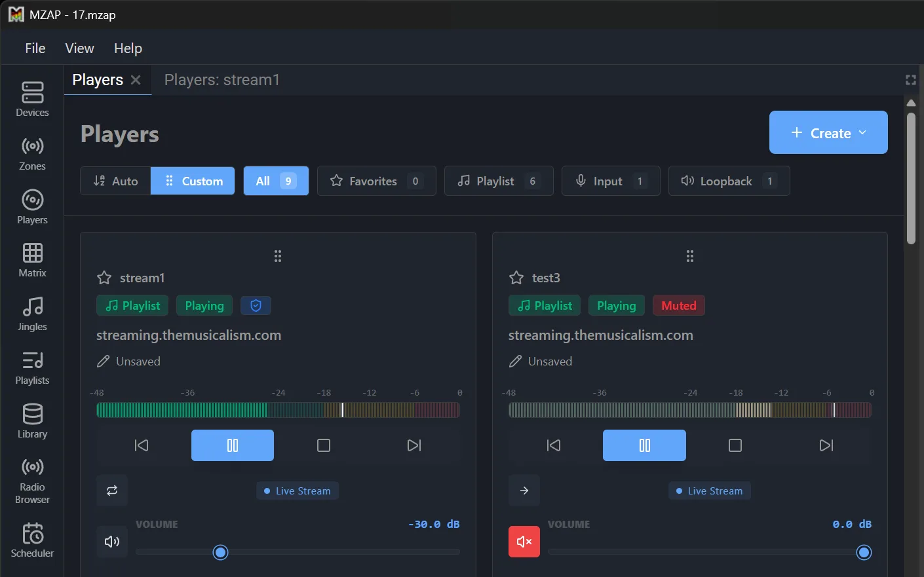The image size is (924, 577).
Task: Close the Players tab
Action: point(136,80)
